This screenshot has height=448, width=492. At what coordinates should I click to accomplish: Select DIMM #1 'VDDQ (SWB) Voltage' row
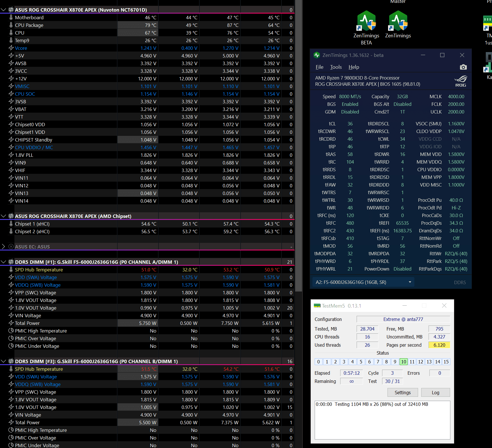coord(147,285)
